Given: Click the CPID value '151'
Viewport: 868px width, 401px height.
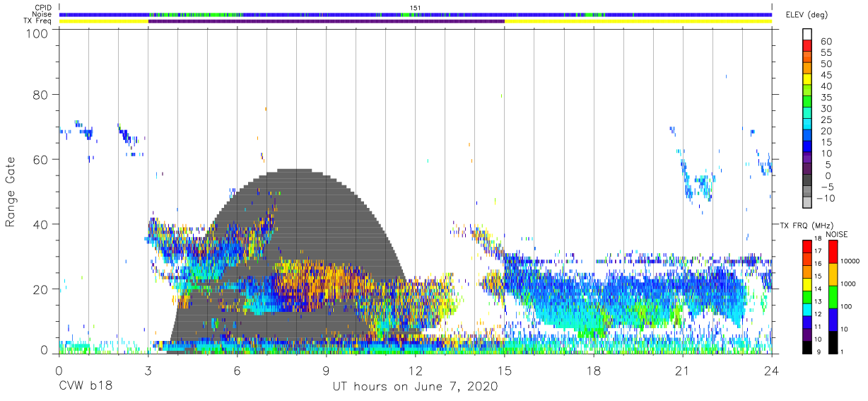Looking at the screenshot, I should tap(416, 8).
